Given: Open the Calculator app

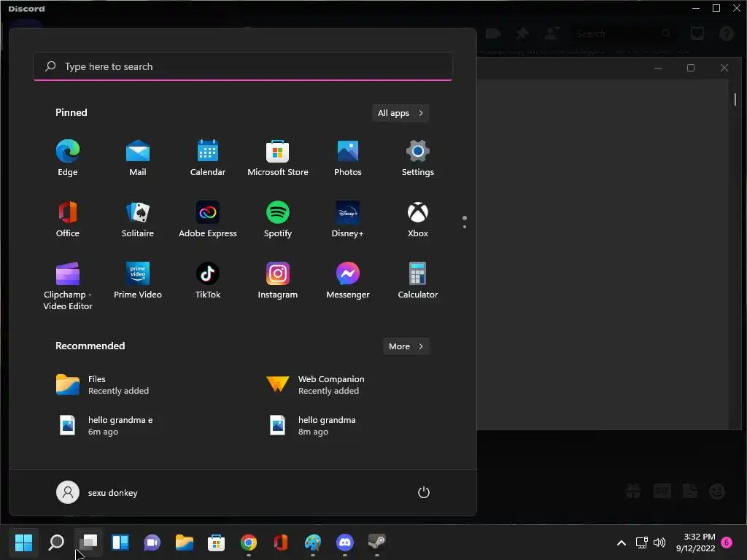Looking at the screenshot, I should pyautogui.click(x=418, y=281).
